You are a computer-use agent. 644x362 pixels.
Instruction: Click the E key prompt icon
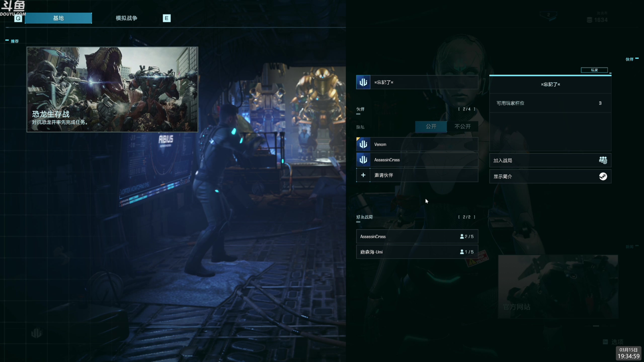point(167,18)
